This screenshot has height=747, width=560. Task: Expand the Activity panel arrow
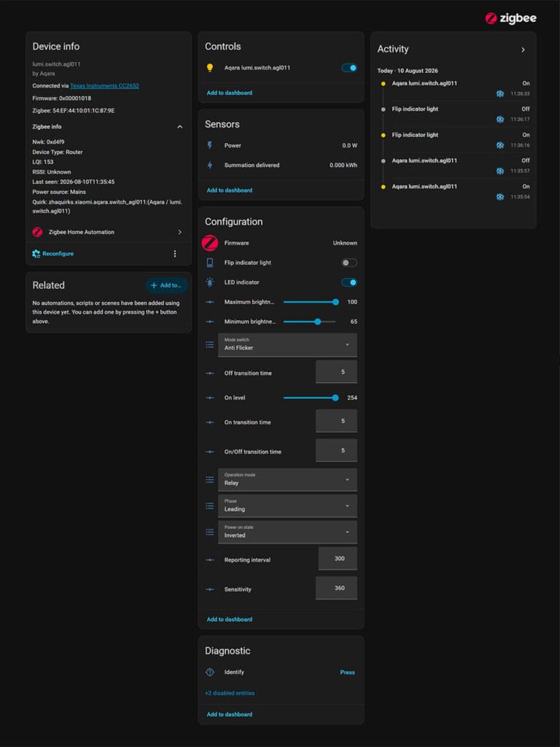coord(523,50)
